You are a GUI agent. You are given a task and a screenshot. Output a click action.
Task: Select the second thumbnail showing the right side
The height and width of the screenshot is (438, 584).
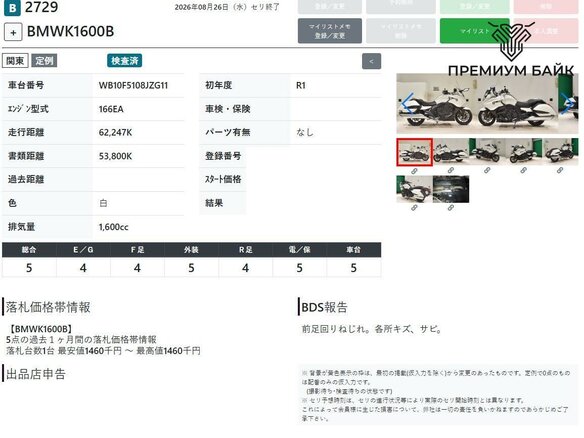tap(451, 152)
